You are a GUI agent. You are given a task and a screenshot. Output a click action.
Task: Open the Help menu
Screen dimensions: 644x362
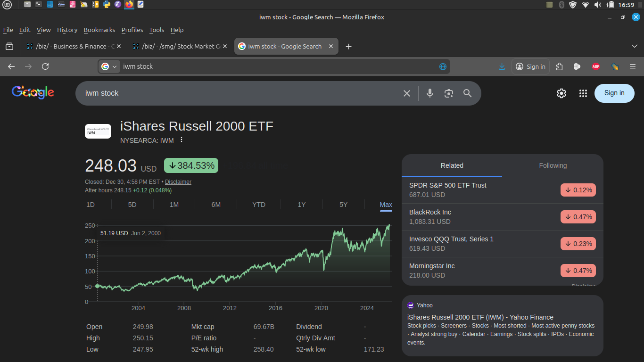pos(177,30)
